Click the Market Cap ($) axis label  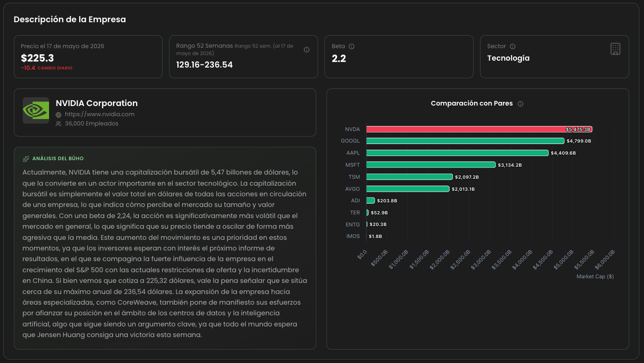point(595,276)
